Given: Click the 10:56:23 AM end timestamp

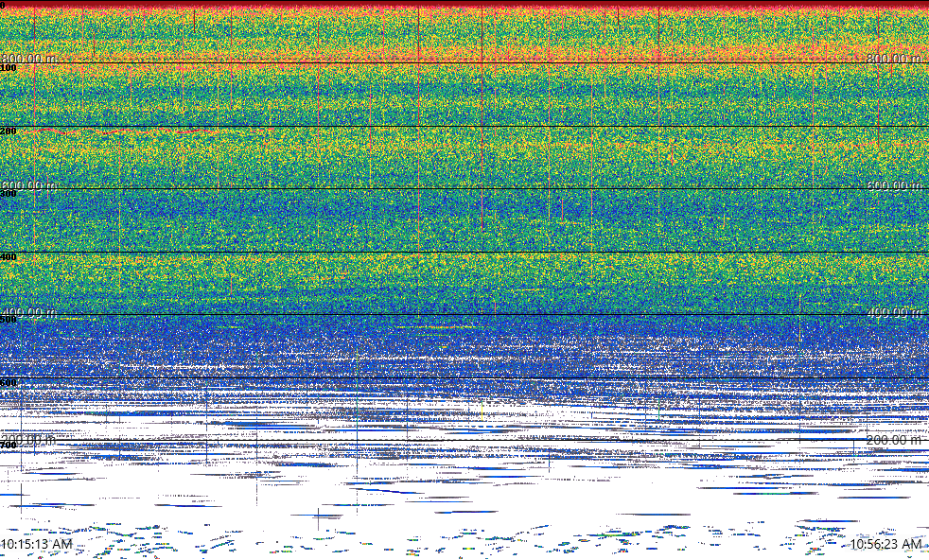Looking at the screenshot, I should coord(885,544).
